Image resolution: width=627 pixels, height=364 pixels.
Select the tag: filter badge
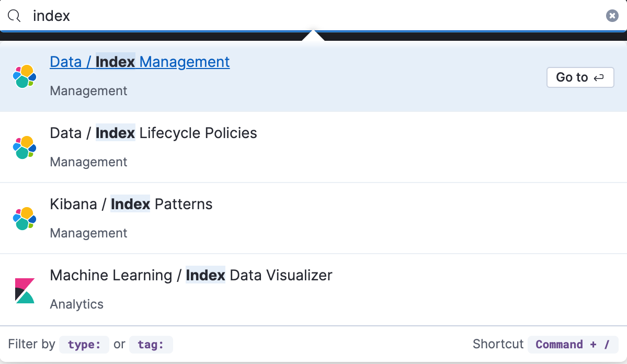pyautogui.click(x=151, y=344)
